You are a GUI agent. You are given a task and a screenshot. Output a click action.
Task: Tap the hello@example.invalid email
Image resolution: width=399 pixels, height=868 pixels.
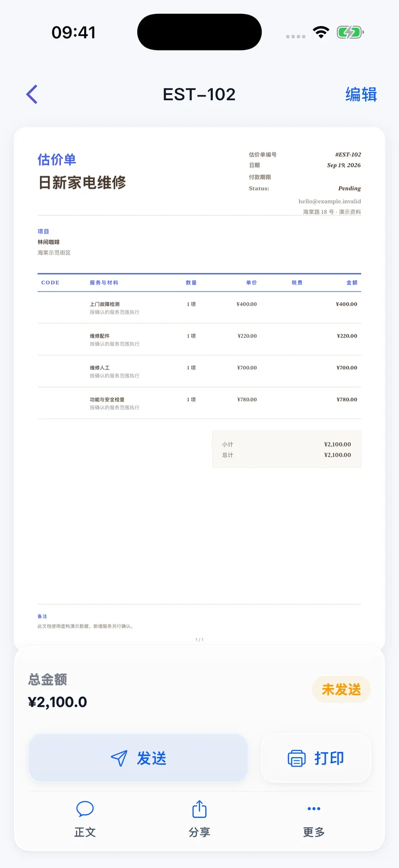330,201
